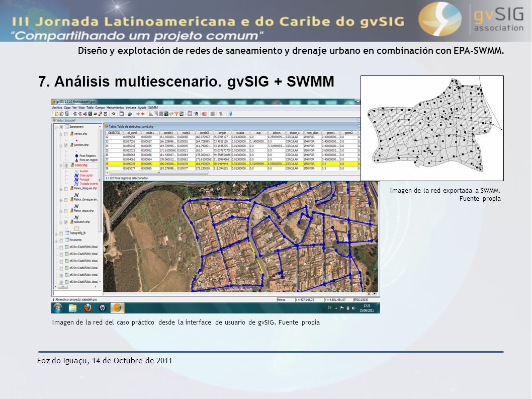Collapse the junction.shp legend node

[x=61, y=146]
